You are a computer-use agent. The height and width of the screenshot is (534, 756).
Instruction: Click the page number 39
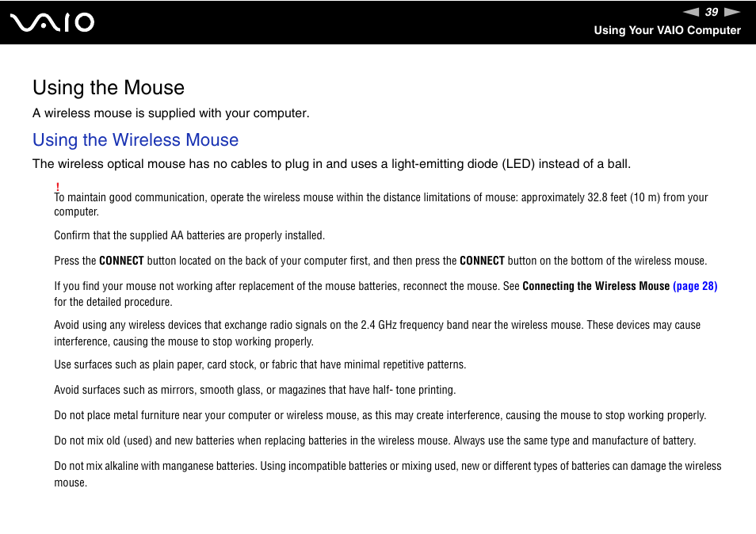(711, 12)
